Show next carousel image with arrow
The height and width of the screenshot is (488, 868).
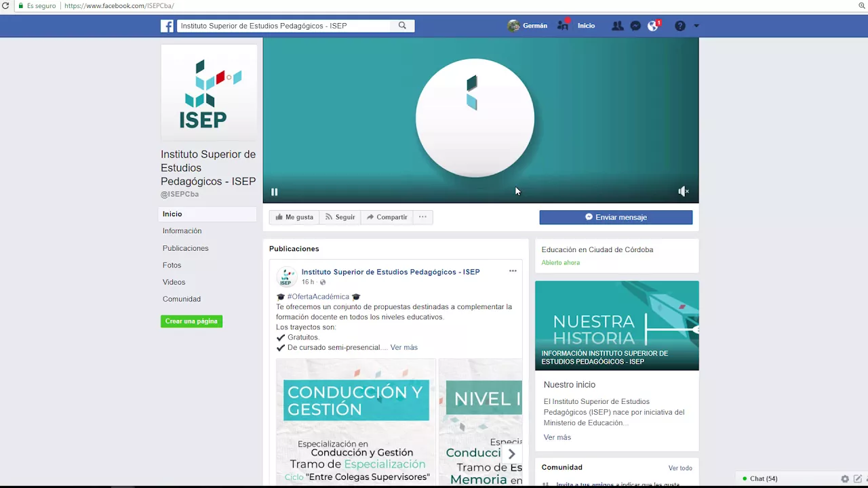coord(511,454)
